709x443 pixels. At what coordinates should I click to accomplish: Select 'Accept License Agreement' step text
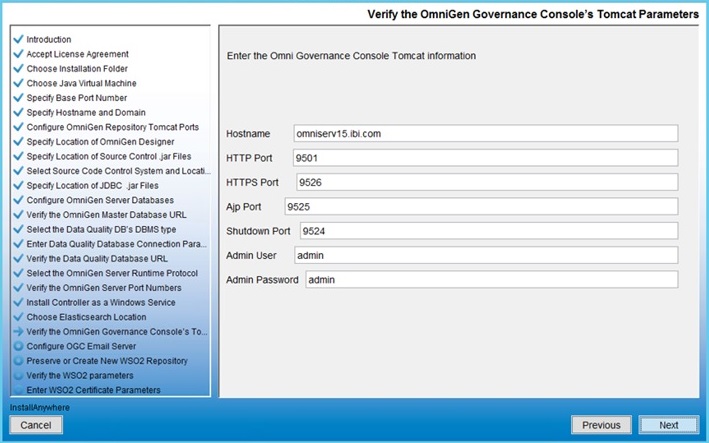77,54
